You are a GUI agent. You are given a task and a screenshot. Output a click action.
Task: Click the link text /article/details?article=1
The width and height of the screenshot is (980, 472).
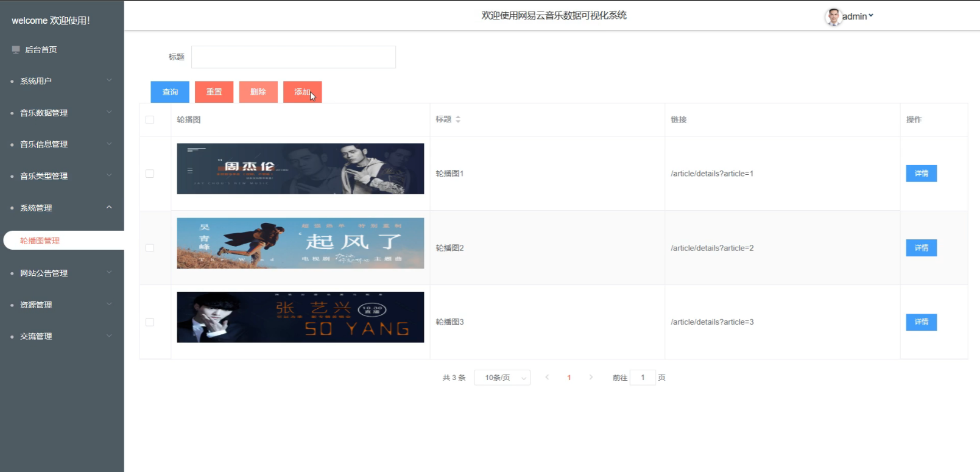coord(712,174)
